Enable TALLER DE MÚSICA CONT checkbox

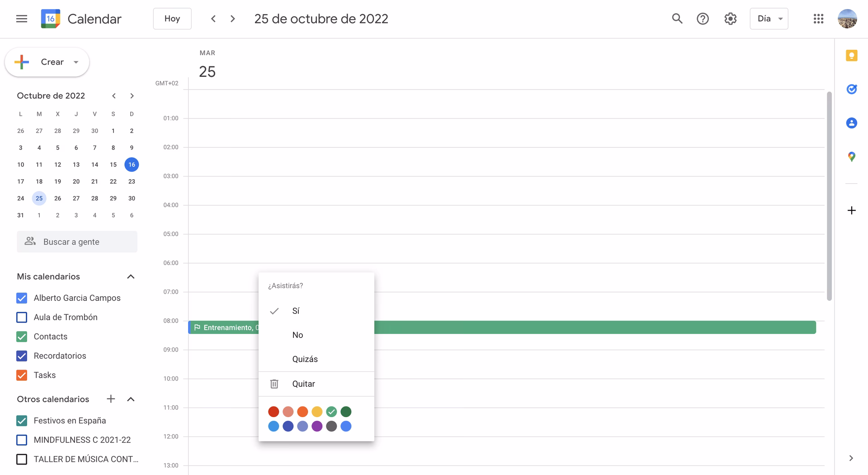click(x=22, y=459)
